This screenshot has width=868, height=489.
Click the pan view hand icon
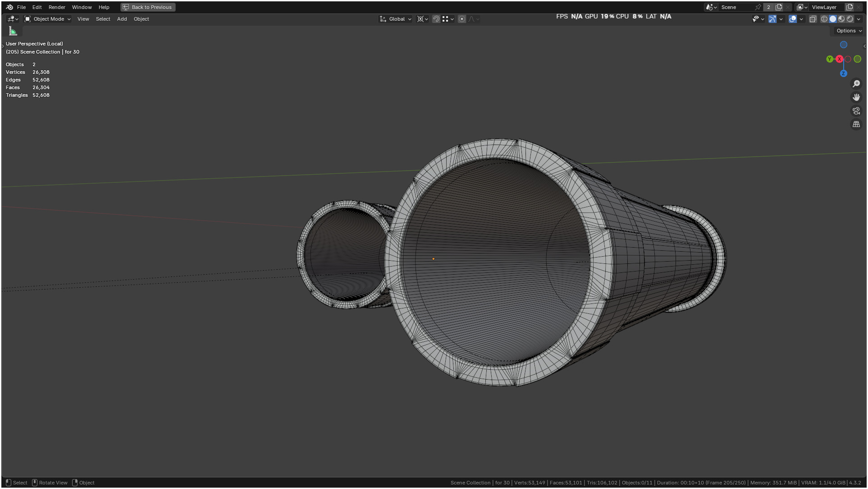click(x=856, y=97)
